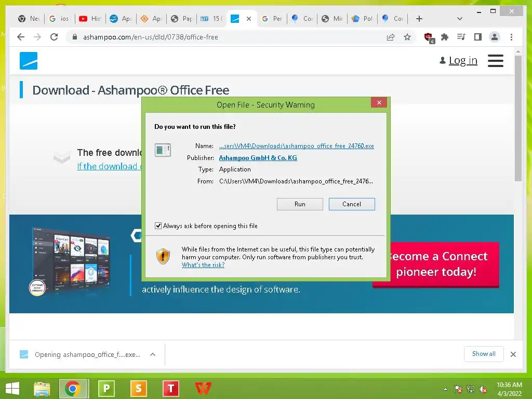Click the Chrome taskbar icon
Viewport: 532px width, 399px height.
tap(74, 389)
